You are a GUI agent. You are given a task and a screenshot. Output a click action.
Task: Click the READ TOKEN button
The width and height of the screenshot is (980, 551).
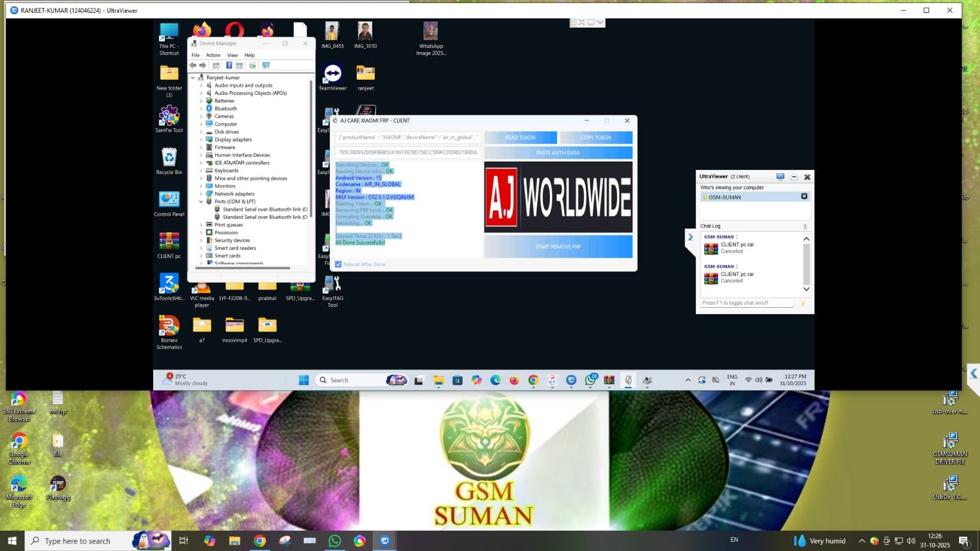click(520, 138)
